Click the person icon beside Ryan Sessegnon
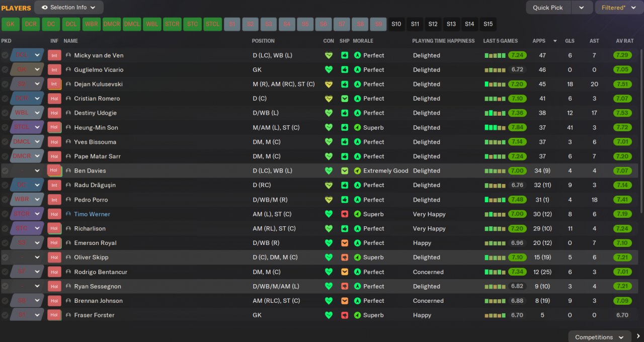Image resolution: width=644 pixels, height=342 pixels. point(68,286)
